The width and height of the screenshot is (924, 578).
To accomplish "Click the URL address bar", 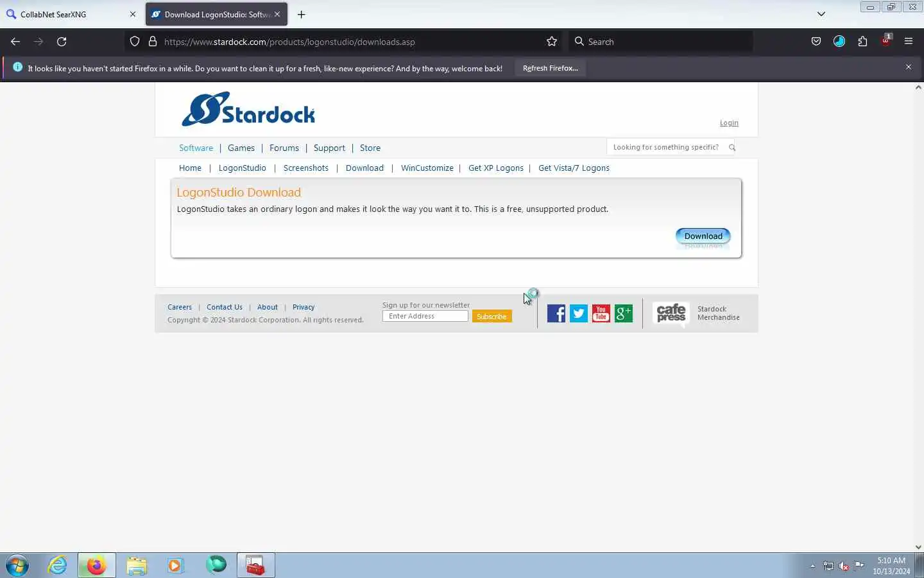I will (343, 42).
